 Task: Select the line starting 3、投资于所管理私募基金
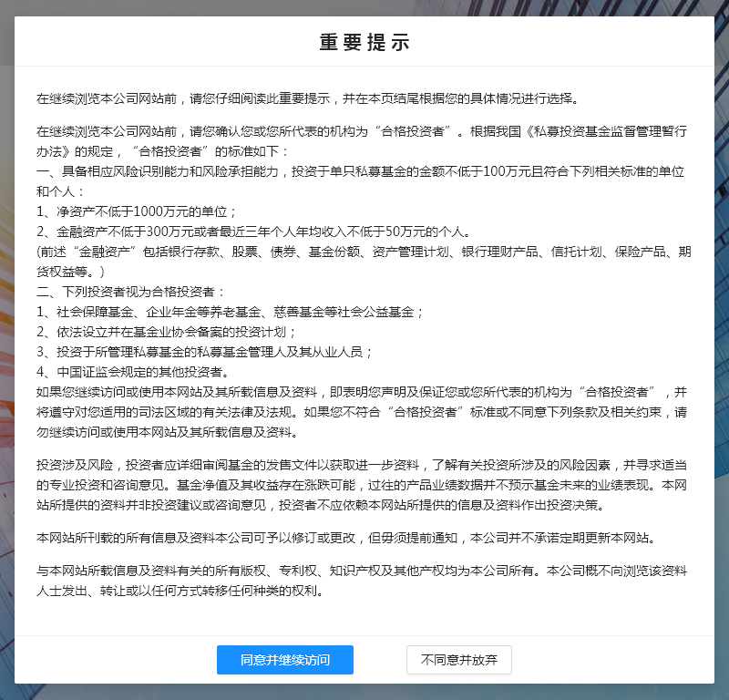pos(204,352)
